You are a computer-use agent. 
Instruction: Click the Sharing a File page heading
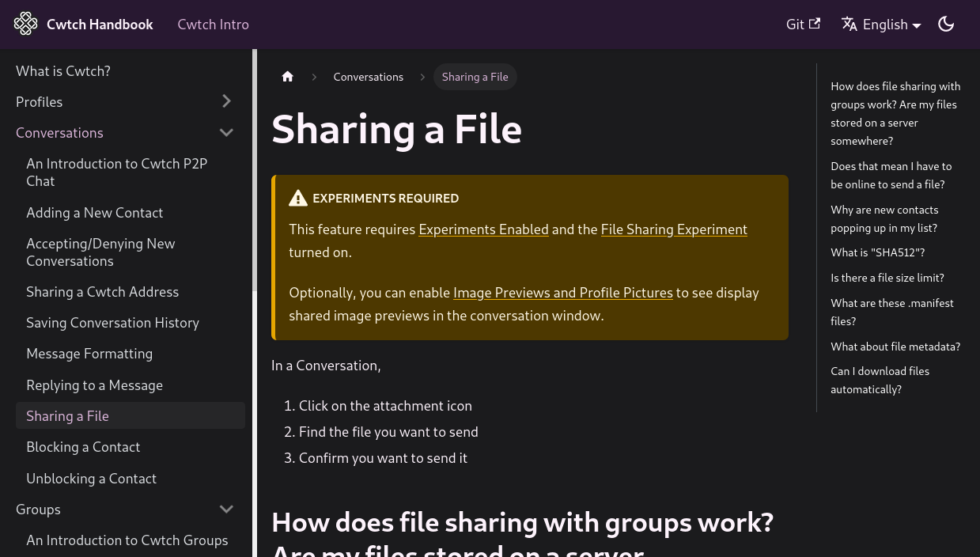(396, 130)
